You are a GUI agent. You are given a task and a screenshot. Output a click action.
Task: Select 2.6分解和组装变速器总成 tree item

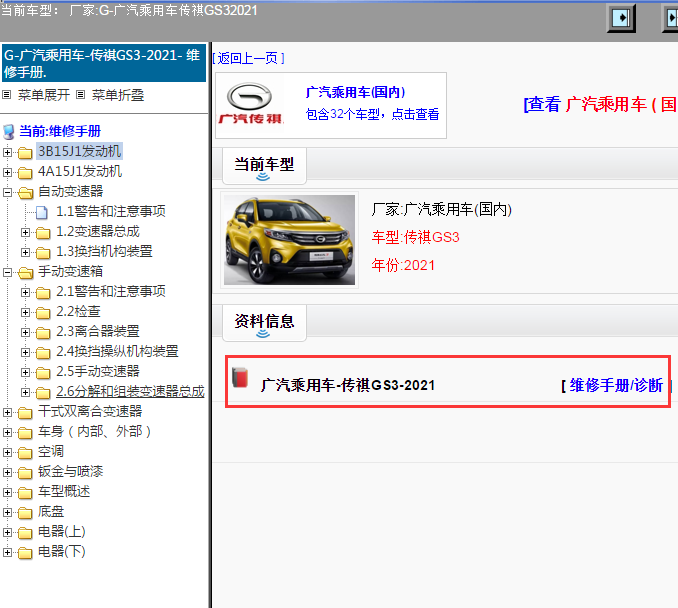130,391
